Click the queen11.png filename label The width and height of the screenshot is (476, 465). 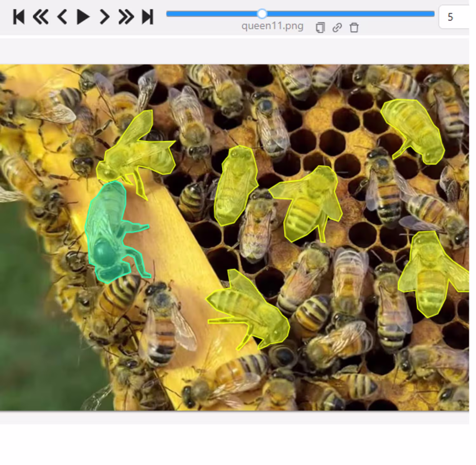pyautogui.click(x=272, y=26)
